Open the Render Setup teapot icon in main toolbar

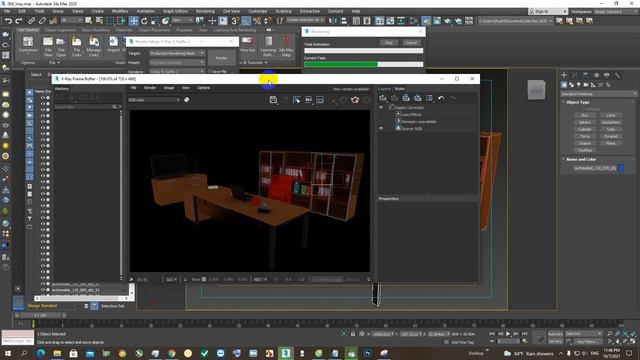[426, 20]
